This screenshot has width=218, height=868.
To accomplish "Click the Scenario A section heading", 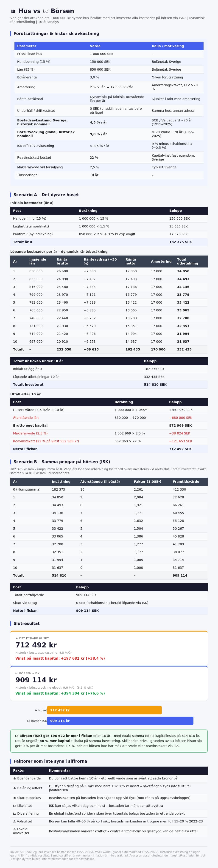I will pyautogui.click(x=46, y=195).
